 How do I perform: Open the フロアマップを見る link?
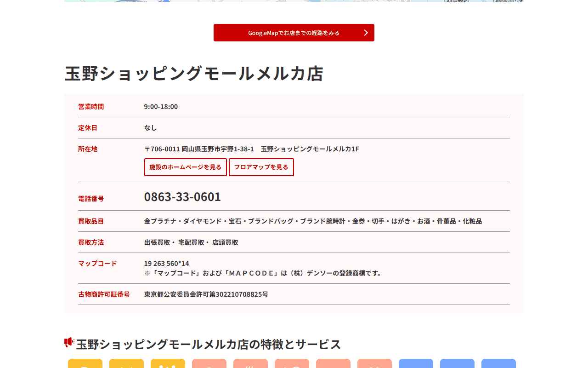[261, 167]
